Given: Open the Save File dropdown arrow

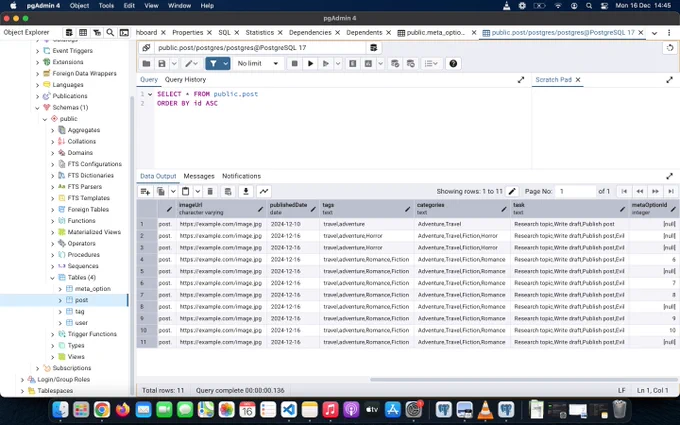Looking at the screenshot, I should pyautogui.click(x=174, y=64).
